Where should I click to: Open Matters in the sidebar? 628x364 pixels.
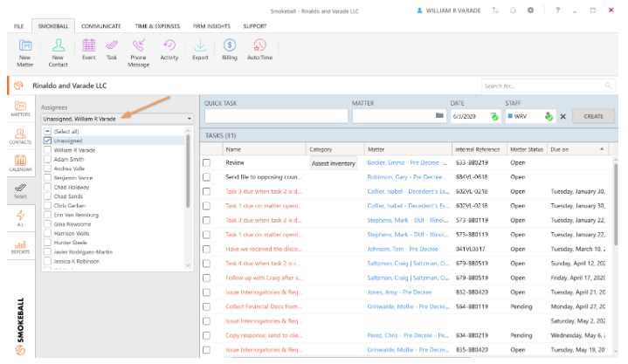[x=20, y=108]
